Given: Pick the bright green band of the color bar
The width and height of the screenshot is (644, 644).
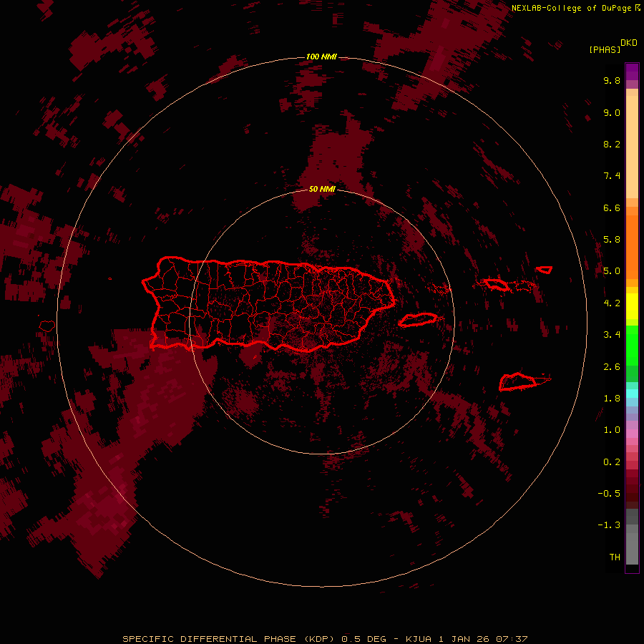Looking at the screenshot, I should [632, 345].
